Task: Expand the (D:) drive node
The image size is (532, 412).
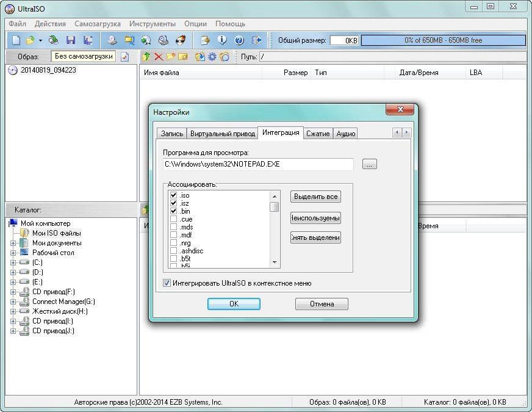Action: tap(13, 272)
